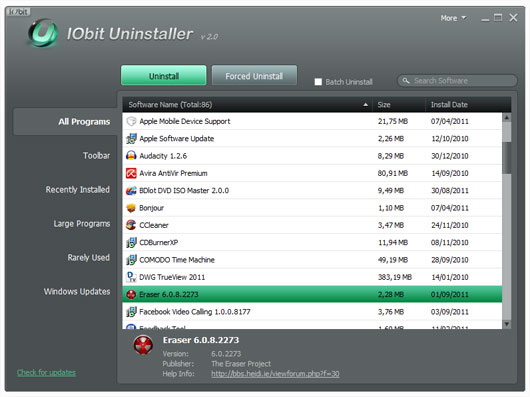Open the All Programs tab
Screen dimensions: 530x397
(x=65, y=122)
